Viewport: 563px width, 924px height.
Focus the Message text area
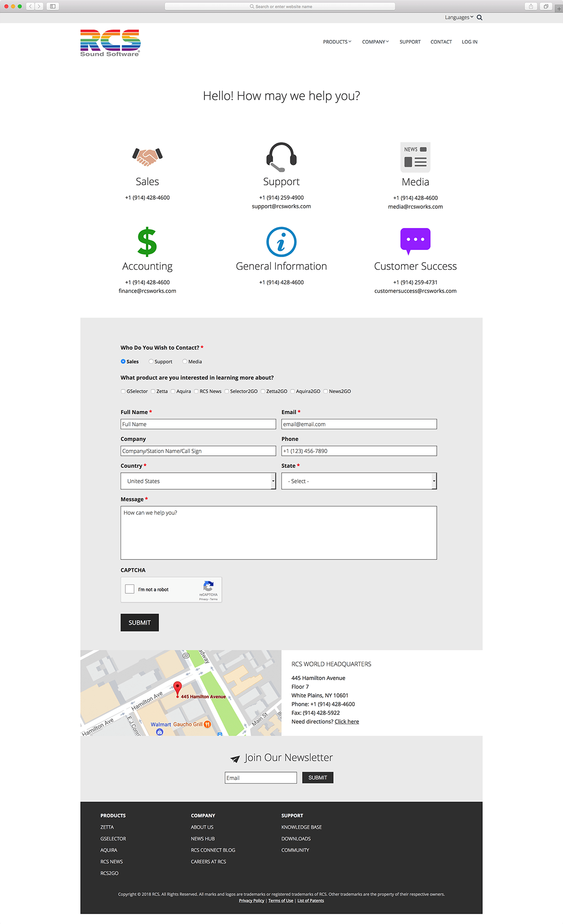pyautogui.click(x=279, y=533)
